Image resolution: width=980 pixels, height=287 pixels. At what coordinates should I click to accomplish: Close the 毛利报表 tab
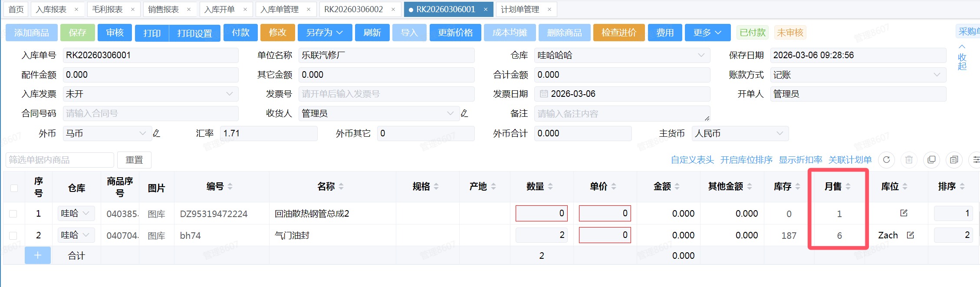click(133, 9)
